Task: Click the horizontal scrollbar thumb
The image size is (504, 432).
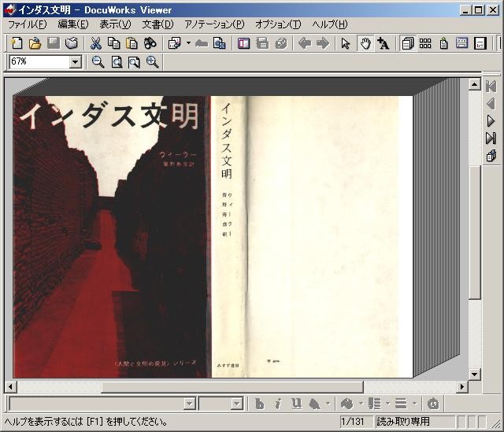Action: coord(232,386)
